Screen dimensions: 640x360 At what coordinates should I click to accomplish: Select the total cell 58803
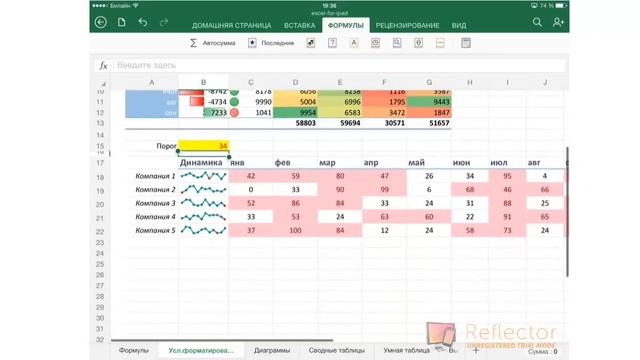[x=295, y=123]
